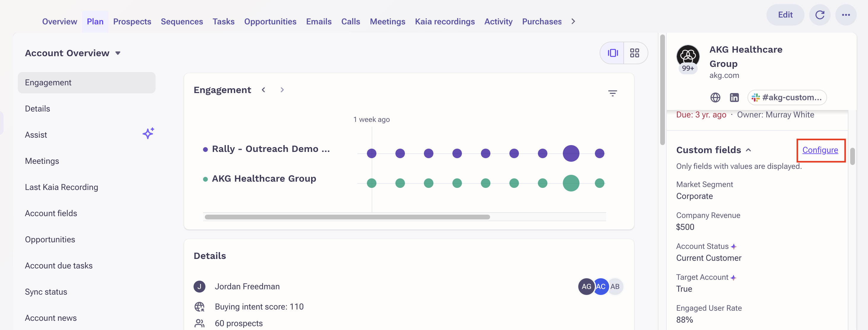Expand the Account Overview dropdown
Screen dimensions: 868x330
[x=118, y=53]
